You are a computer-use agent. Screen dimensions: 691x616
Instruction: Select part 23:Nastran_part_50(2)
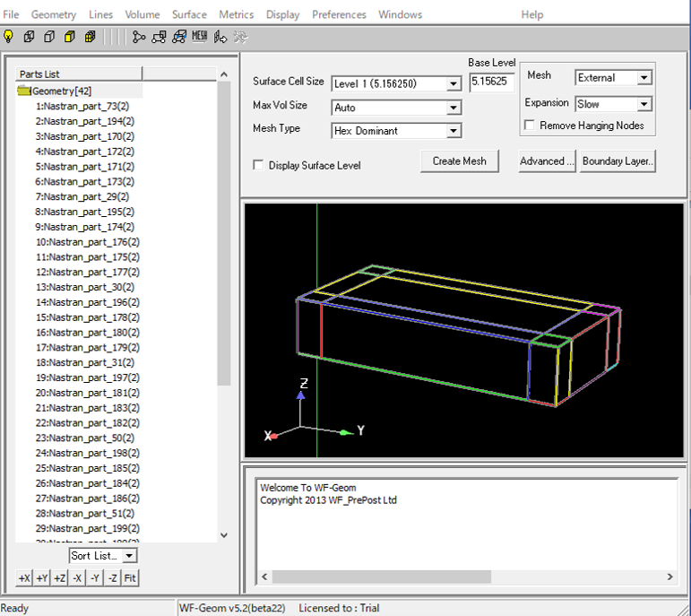click(x=85, y=438)
